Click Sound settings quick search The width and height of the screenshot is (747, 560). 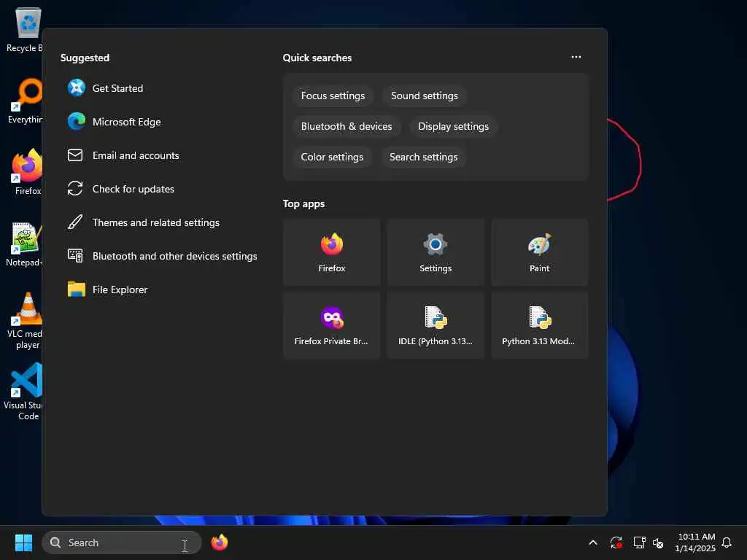(424, 96)
